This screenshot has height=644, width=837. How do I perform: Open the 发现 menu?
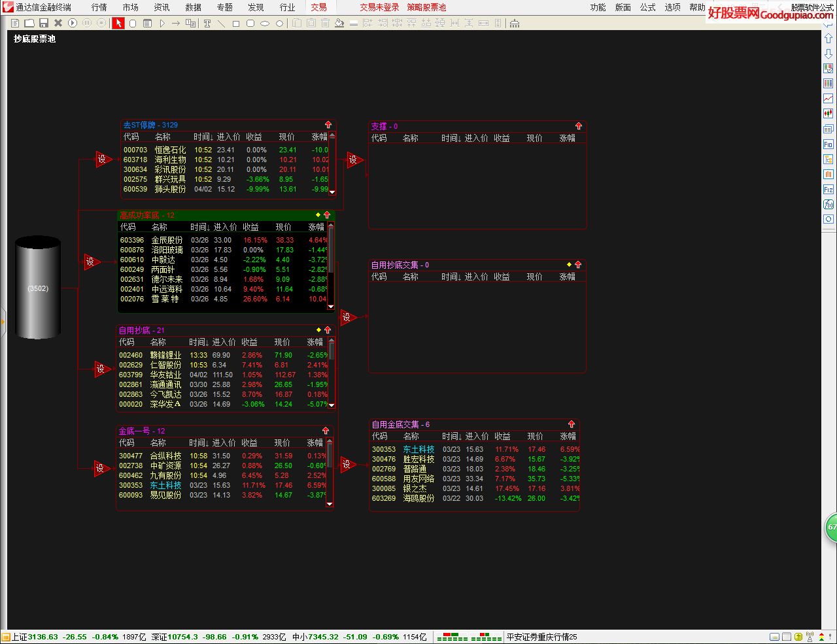pos(256,7)
